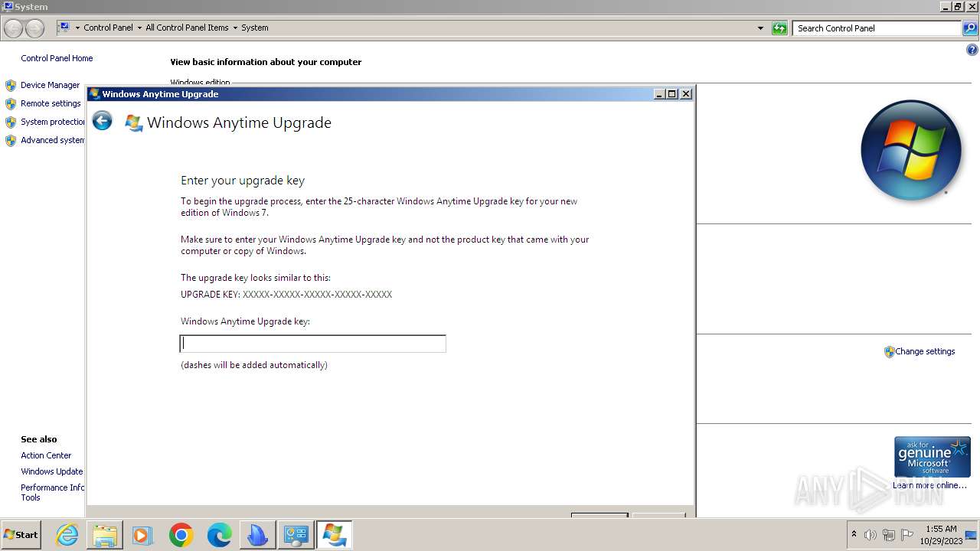Click the Show desktop button
Image resolution: width=980 pixels, height=551 pixels.
tap(972, 535)
